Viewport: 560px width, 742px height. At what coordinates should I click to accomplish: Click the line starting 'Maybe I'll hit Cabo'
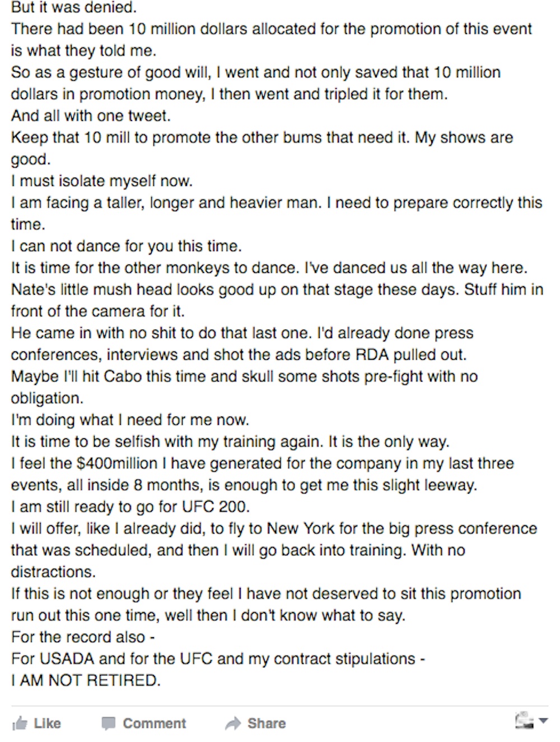(245, 377)
